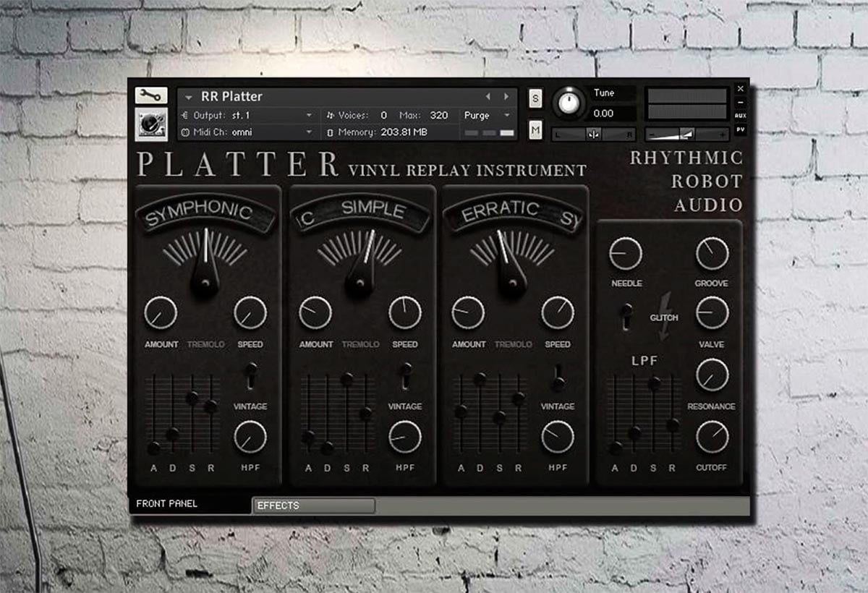Click the Tune value field 0.00
868x593 pixels.
coord(613,114)
